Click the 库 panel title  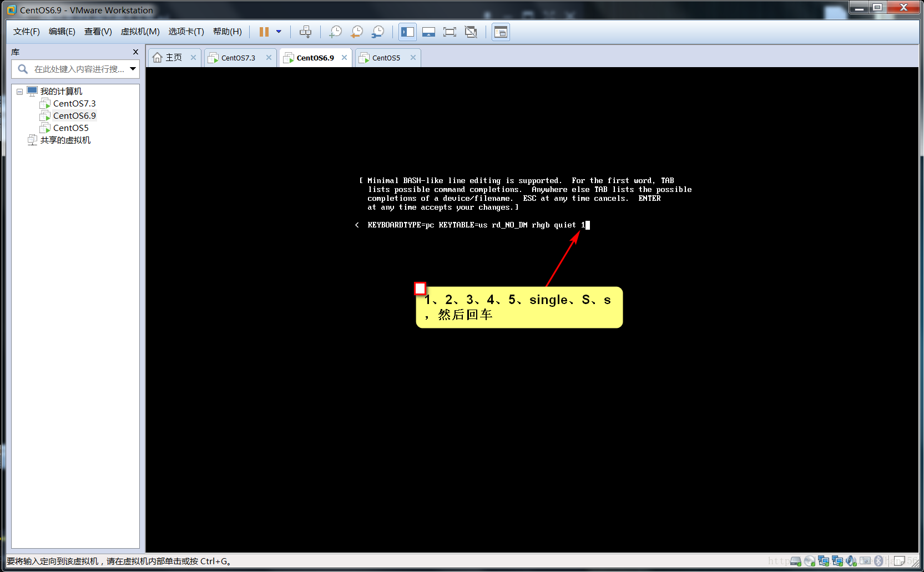tap(16, 52)
